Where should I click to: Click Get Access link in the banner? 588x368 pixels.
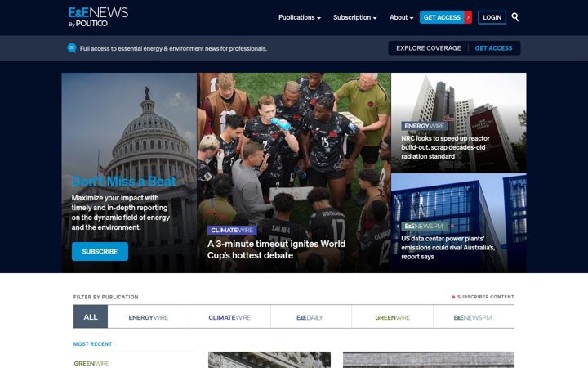pyautogui.click(x=493, y=48)
